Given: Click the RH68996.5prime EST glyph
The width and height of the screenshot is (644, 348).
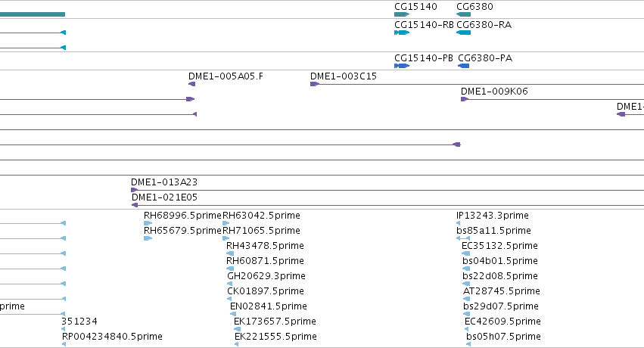Looking at the screenshot, I should [148, 223].
